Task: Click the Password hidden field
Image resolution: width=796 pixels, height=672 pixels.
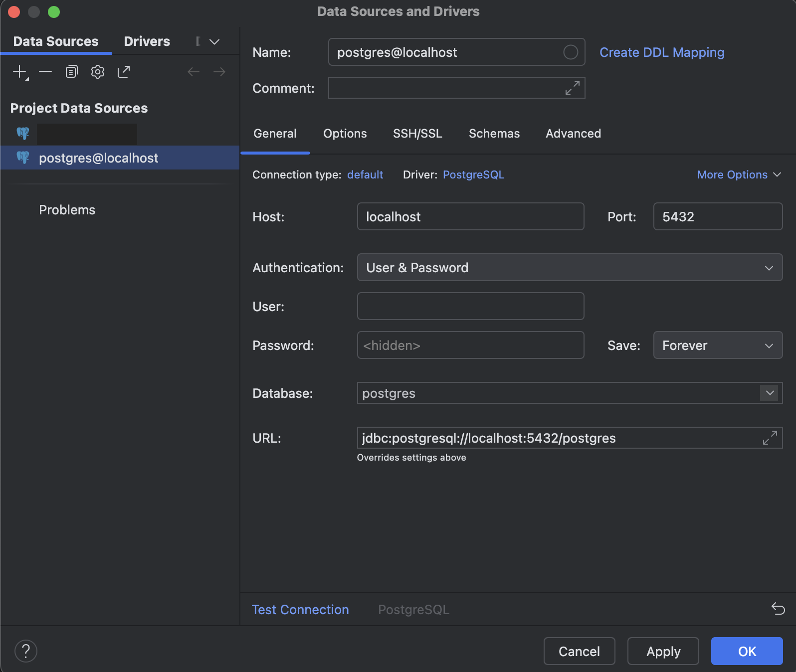Action: [471, 345]
